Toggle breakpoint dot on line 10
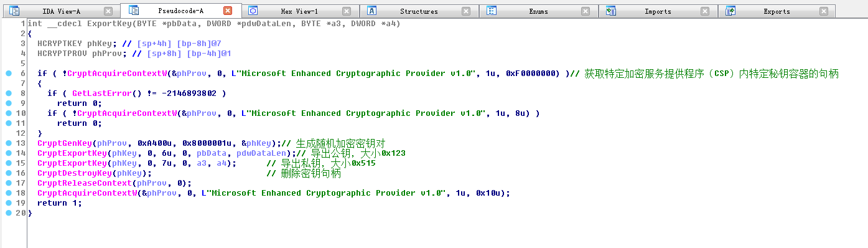The height and width of the screenshot is (248, 868). coord(8,113)
